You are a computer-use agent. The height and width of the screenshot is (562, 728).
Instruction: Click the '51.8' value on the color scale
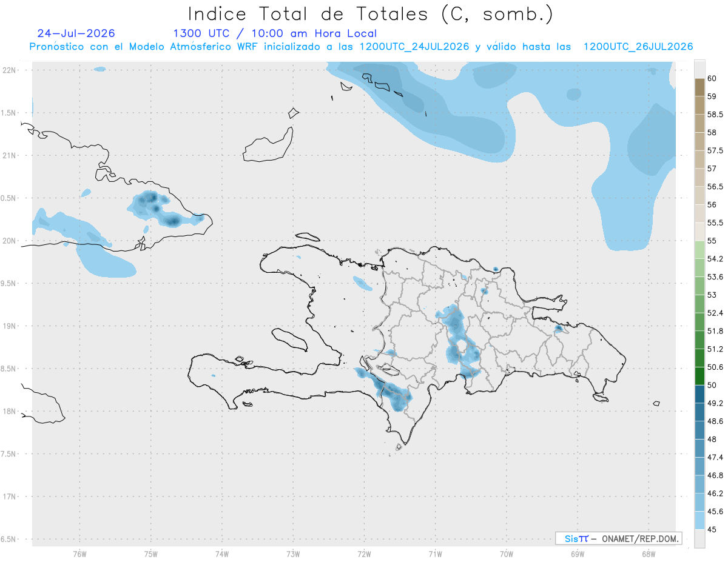coord(715,331)
